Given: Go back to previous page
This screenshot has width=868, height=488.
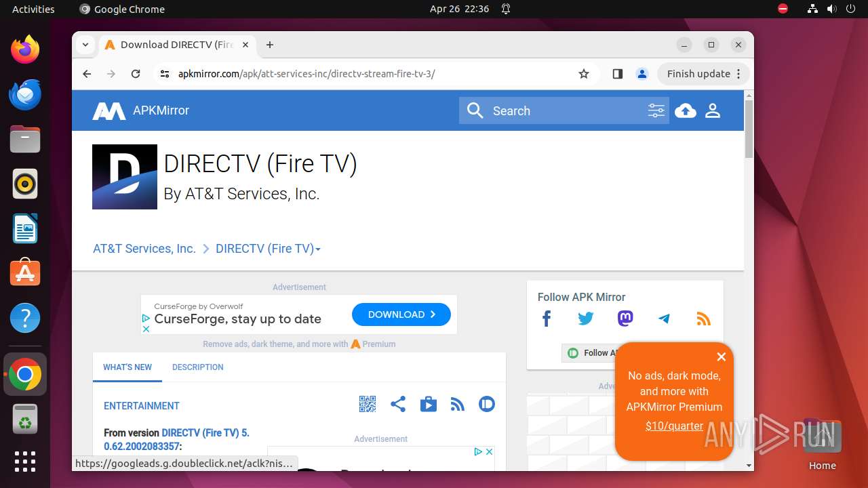Looking at the screenshot, I should click(87, 74).
